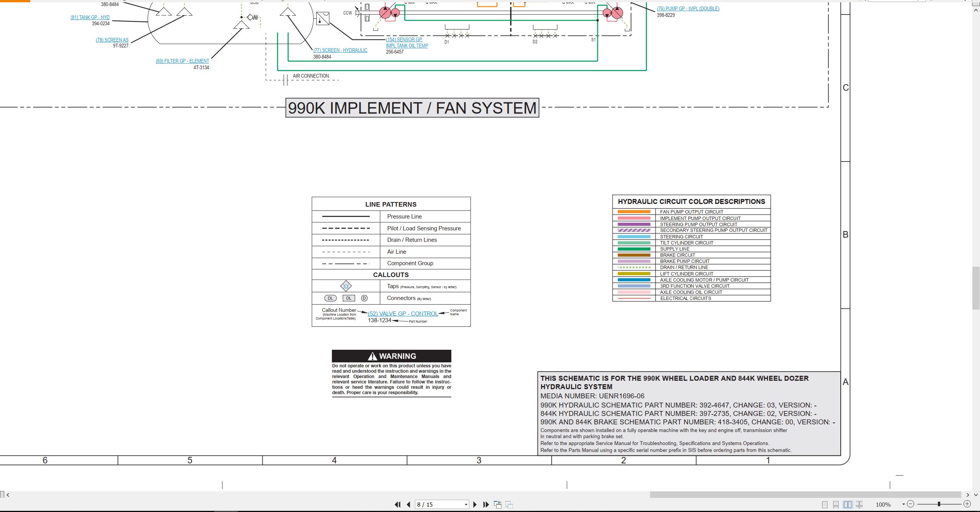
Task: Click the rectangular DL connector symbol
Action: (x=348, y=298)
